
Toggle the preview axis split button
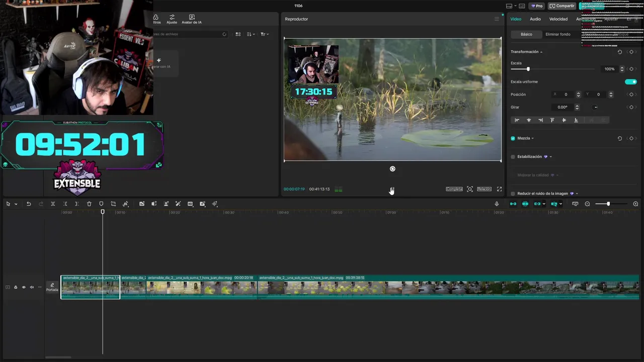tap(553, 204)
